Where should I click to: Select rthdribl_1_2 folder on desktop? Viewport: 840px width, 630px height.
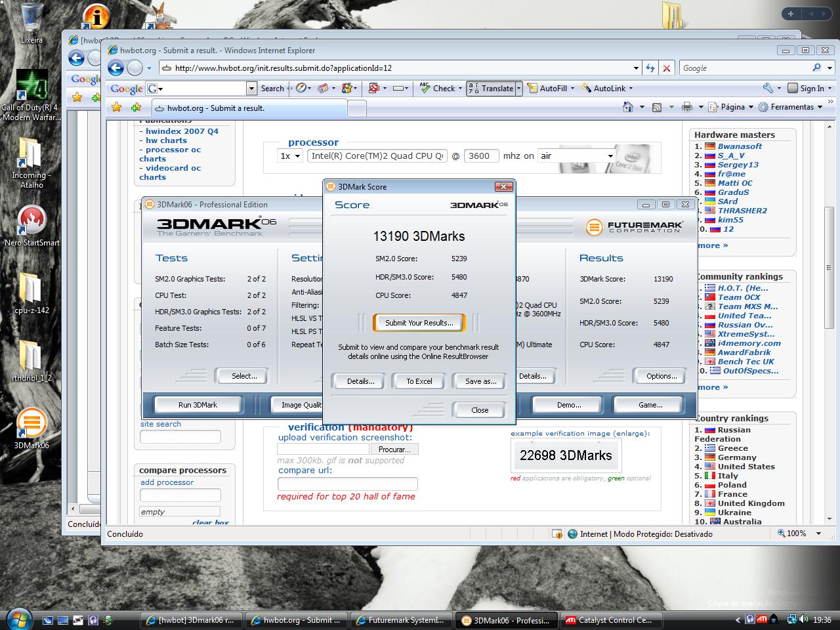tap(31, 361)
